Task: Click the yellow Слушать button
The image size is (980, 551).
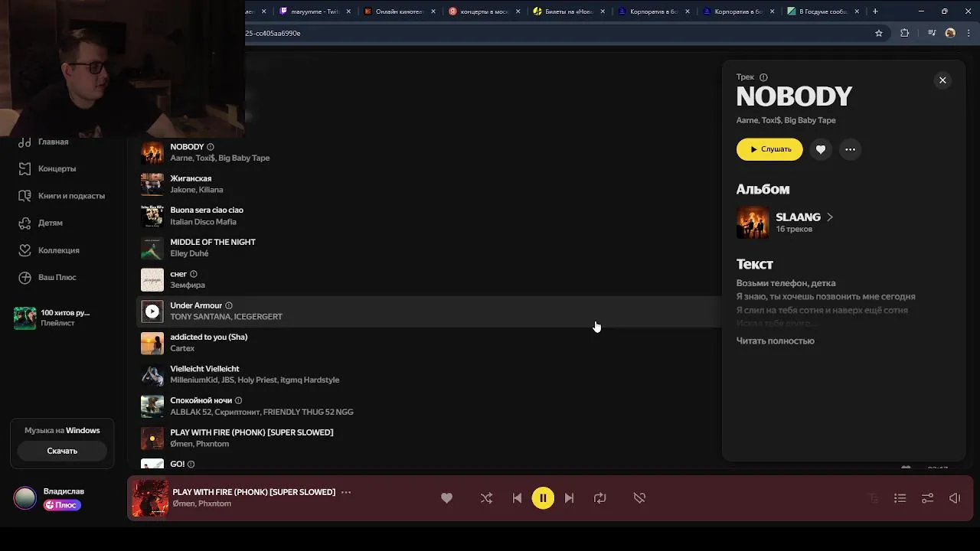Action: click(x=769, y=149)
